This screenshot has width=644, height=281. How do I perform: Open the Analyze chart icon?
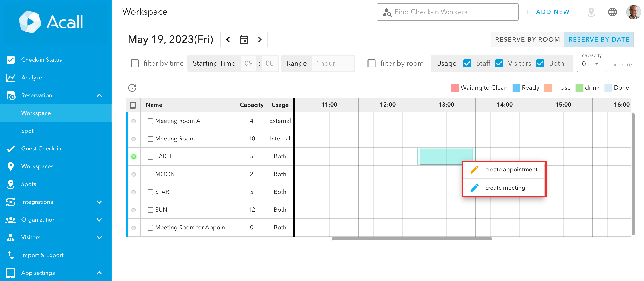click(10, 78)
